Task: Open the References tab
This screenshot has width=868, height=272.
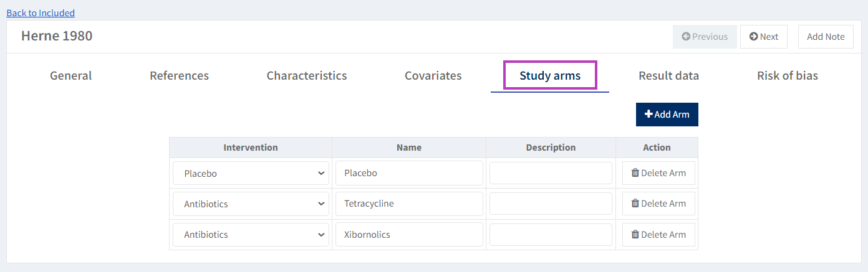Action: tap(179, 76)
